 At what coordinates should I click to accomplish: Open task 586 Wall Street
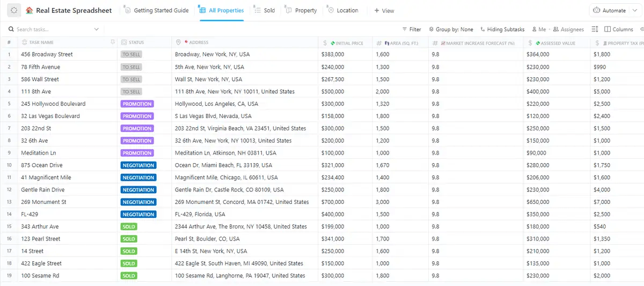tap(40, 79)
